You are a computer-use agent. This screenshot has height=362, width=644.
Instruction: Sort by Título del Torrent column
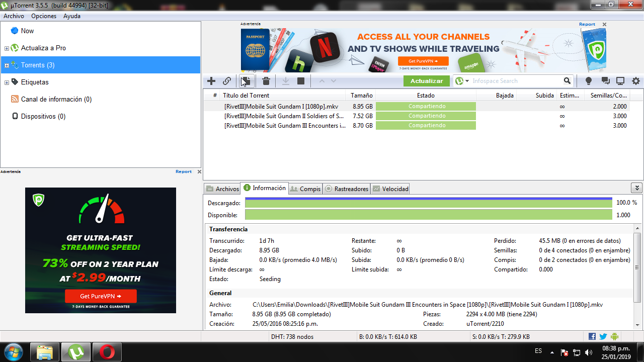[283, 95]
